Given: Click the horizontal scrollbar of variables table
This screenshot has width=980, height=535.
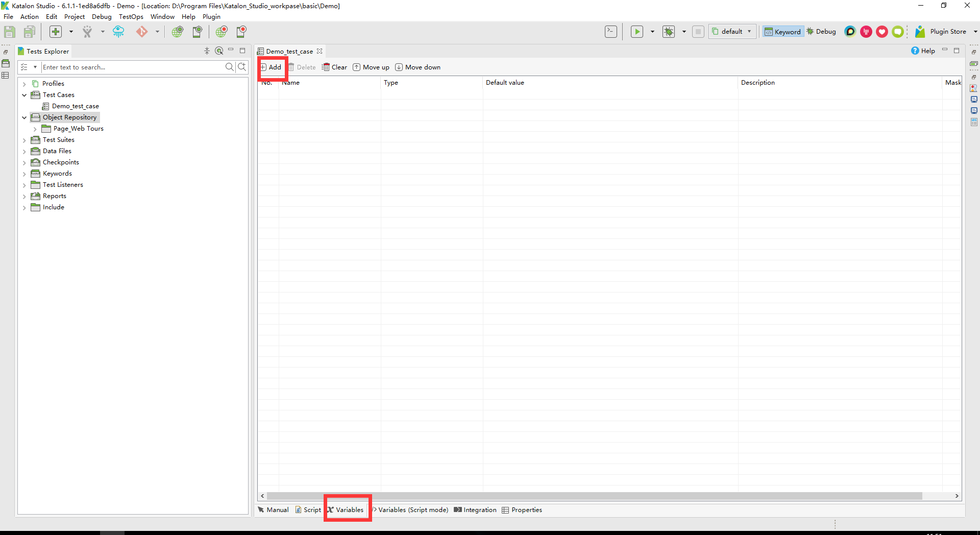Looking at the screenshot, I should pos(594,496).
